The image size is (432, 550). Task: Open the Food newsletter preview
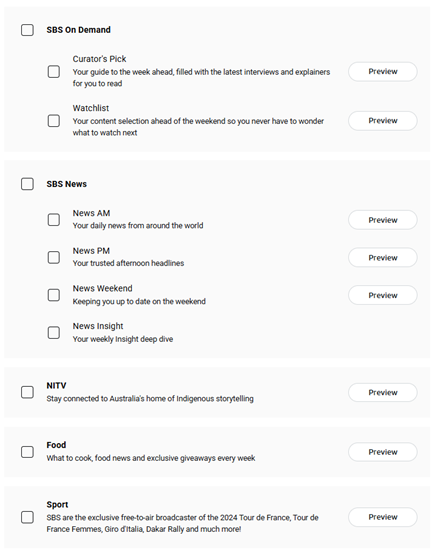pyautogui.click(x=383, y=452)
